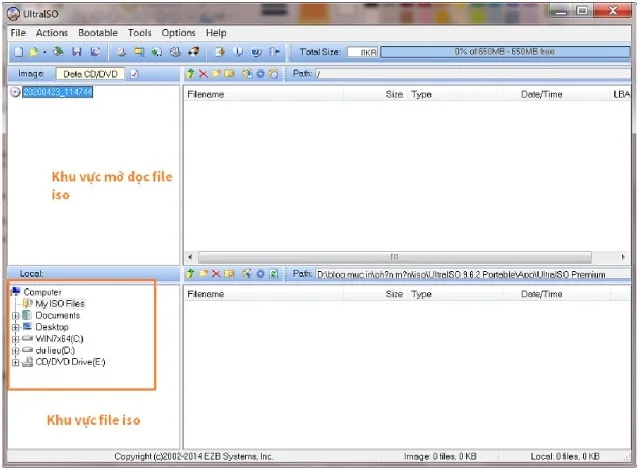The height and width of the screenshot is (469, 640).
Task: Click the Compress ISO icon
Action: 139,52
